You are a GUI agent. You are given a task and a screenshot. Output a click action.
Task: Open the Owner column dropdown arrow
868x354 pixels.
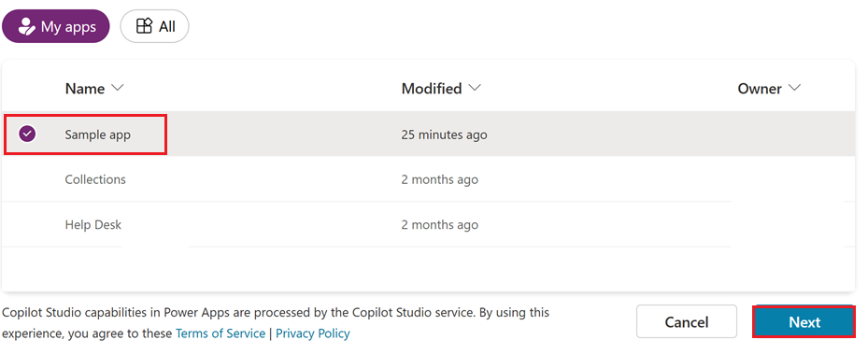point(794,88)
